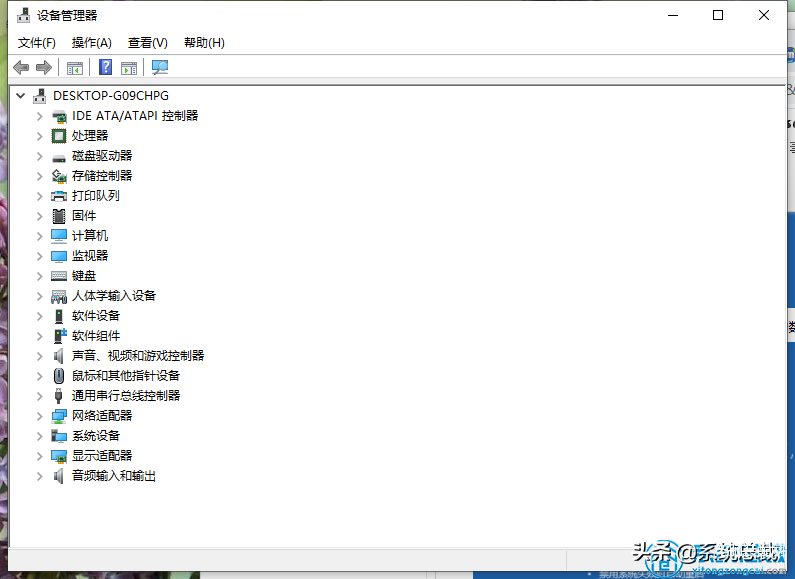Select the 通用串行总线控制器 USB icon

(x=59, y=396)
